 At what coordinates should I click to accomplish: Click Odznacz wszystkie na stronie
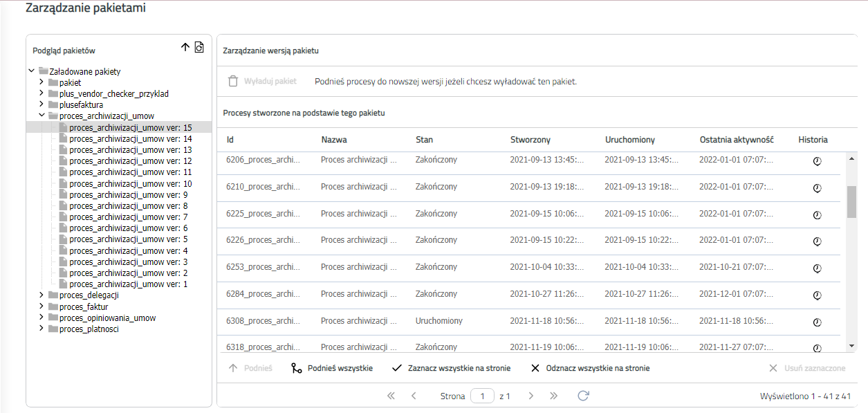point(590,368)
